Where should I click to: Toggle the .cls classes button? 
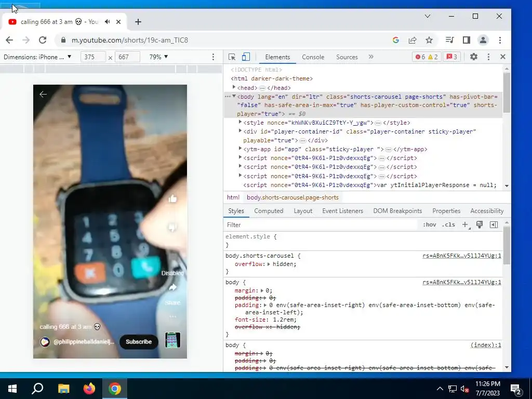pyautogui.click(x=448, y=224)
